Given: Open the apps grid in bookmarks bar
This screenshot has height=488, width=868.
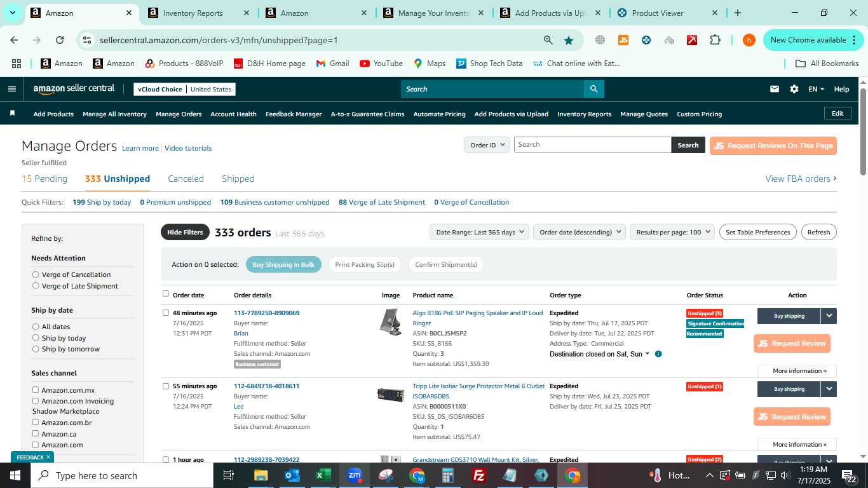Looking at the screenshot, I should coord(17,64).
